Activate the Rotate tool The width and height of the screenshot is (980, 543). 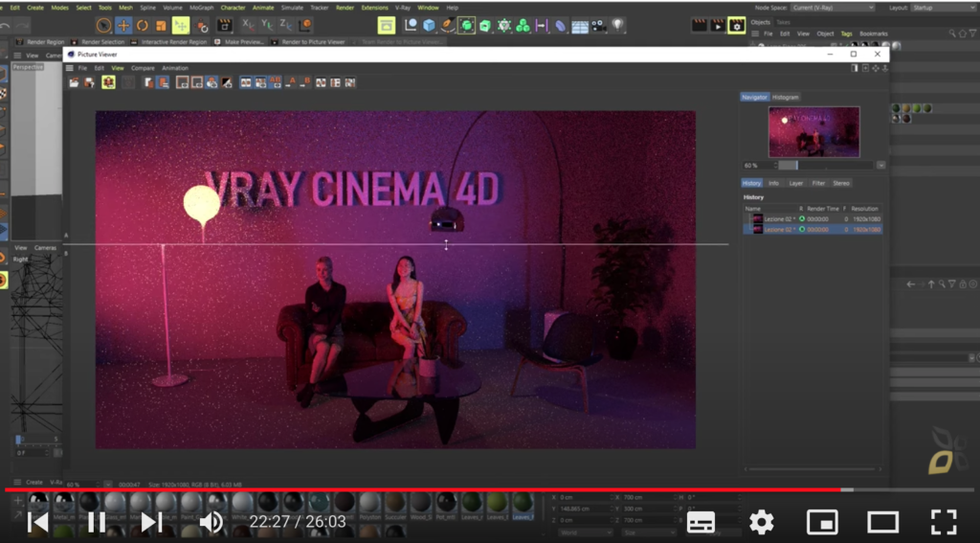click(143, 26)
